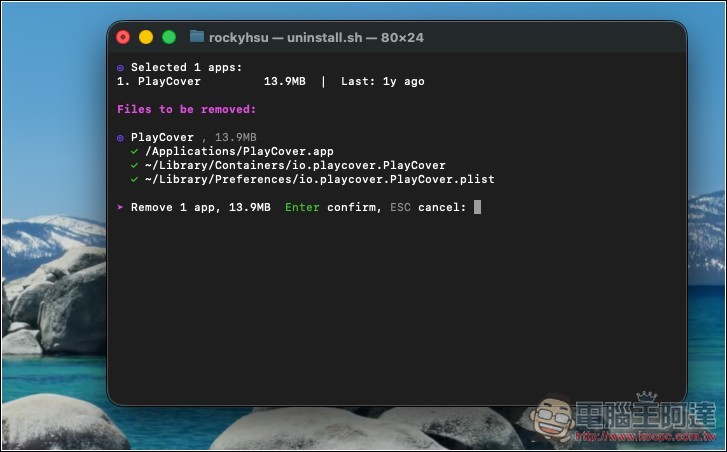Click the '1. PlayCover' list entry

coord(159,82)
